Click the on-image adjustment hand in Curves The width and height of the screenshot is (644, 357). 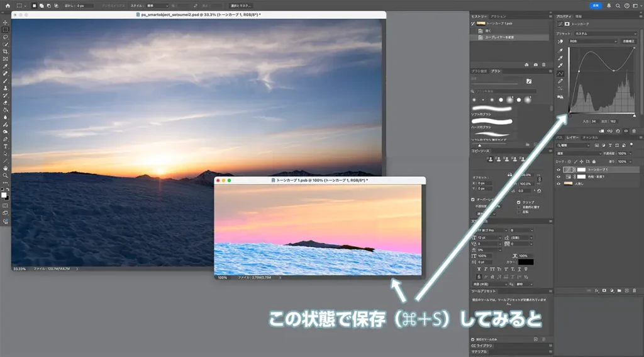[x=560, y=42]
